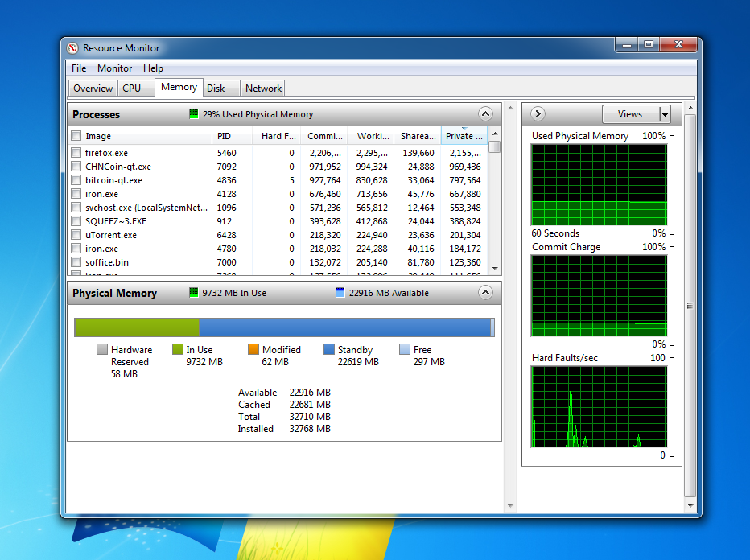Viewport: 750px width, 560px height.
Task: Check the svchost.exe process checkbox
Action: tap(76, 208)
